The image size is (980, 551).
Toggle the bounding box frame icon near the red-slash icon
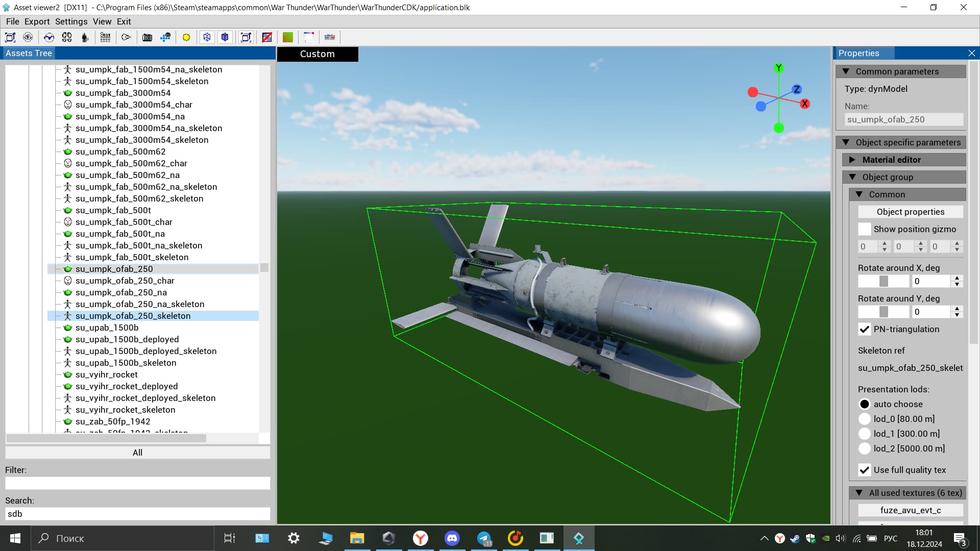coord(246,37)
